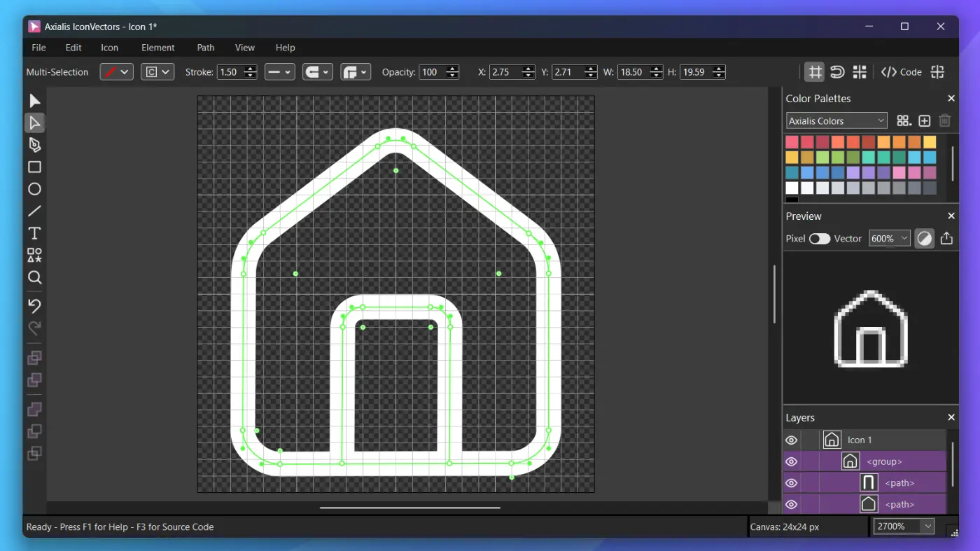The width and height of the screenshot is (980, 551).
Task: Open the File menu
Action: pyautogui.click(x=38, y=48)
